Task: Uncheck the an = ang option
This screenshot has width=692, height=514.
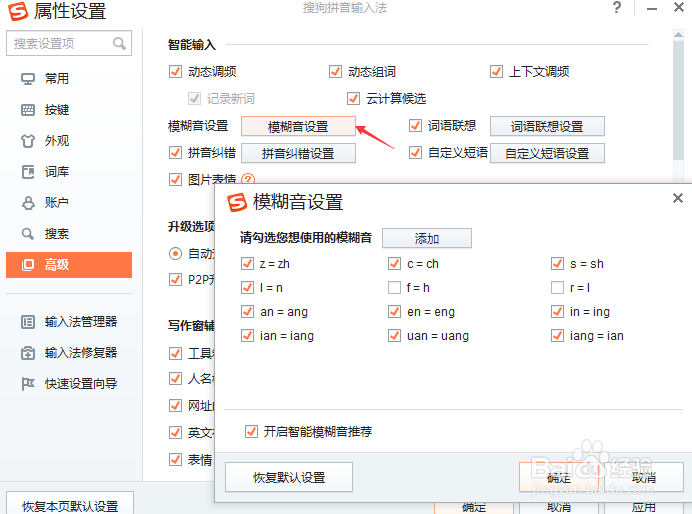Action: [247, 312]
